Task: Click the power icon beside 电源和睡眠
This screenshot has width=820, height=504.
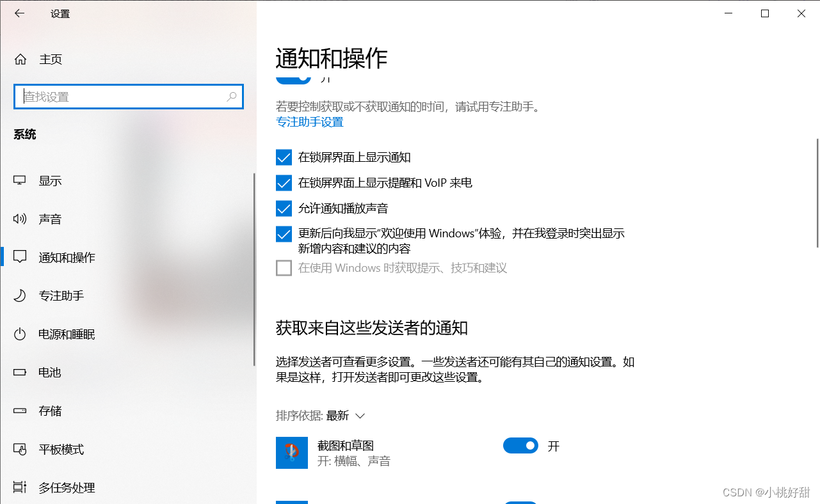Action: coord(20,334)
